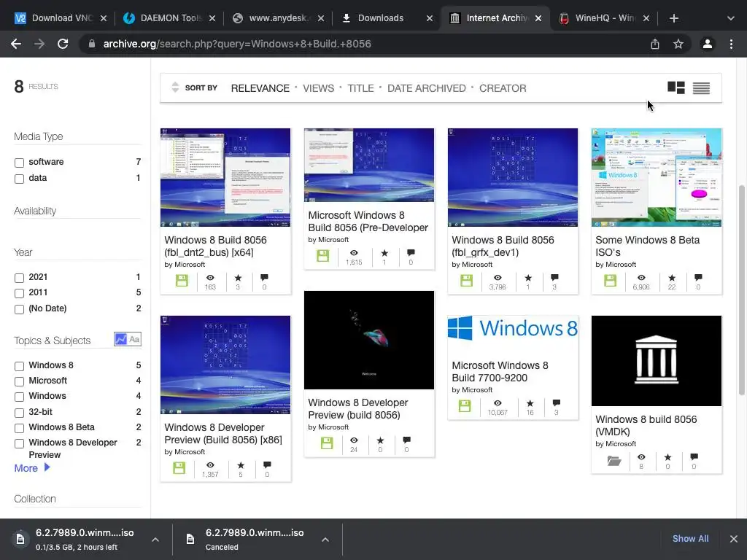Check Windows 8 Developer Preview topic filter
Screen dimensions: 747x560
click(19, 443)
